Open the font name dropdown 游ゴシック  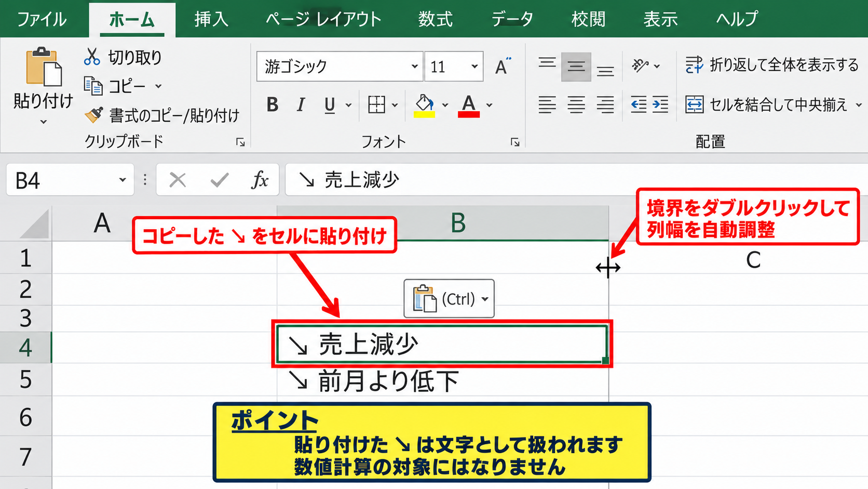[x=414, y=67]
